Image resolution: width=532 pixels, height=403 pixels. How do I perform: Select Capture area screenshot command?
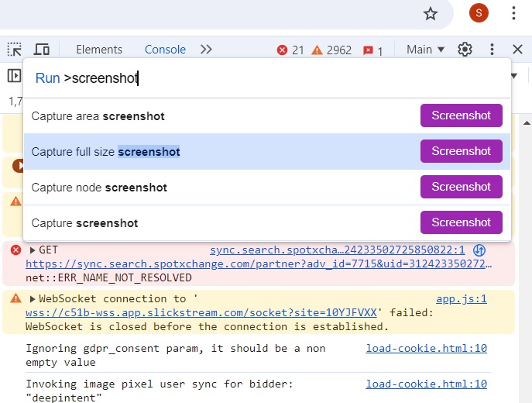click(266, 116)
